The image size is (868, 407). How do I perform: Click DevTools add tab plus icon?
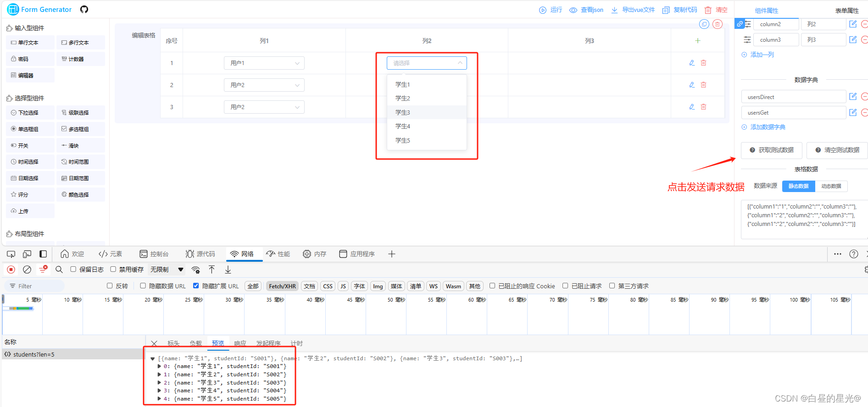(392, 254)
